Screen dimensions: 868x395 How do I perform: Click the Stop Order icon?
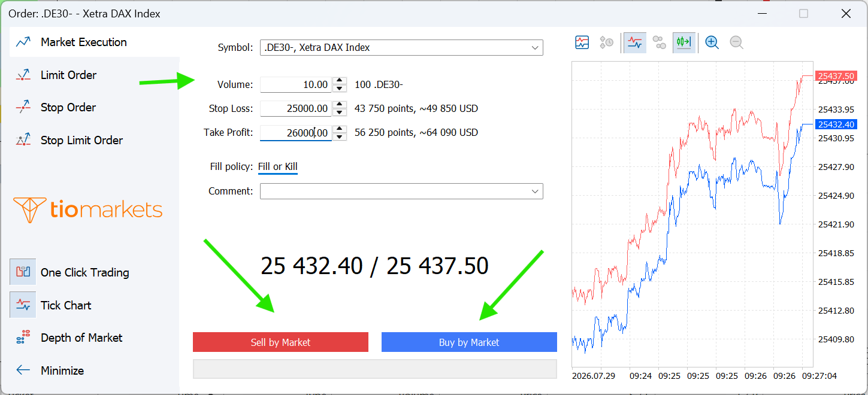(x=23, y=108)
